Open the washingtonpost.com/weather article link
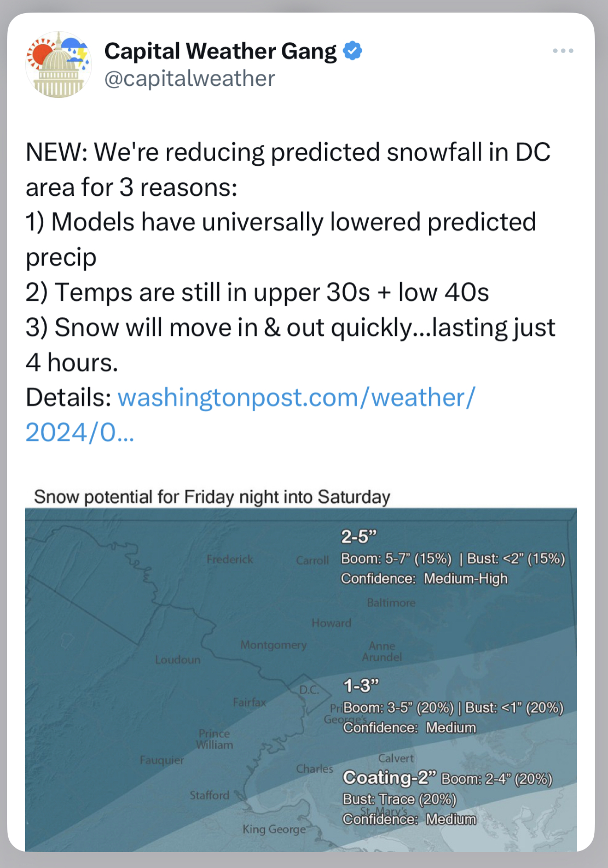608x868 pixels. click(x=297, y=398)
